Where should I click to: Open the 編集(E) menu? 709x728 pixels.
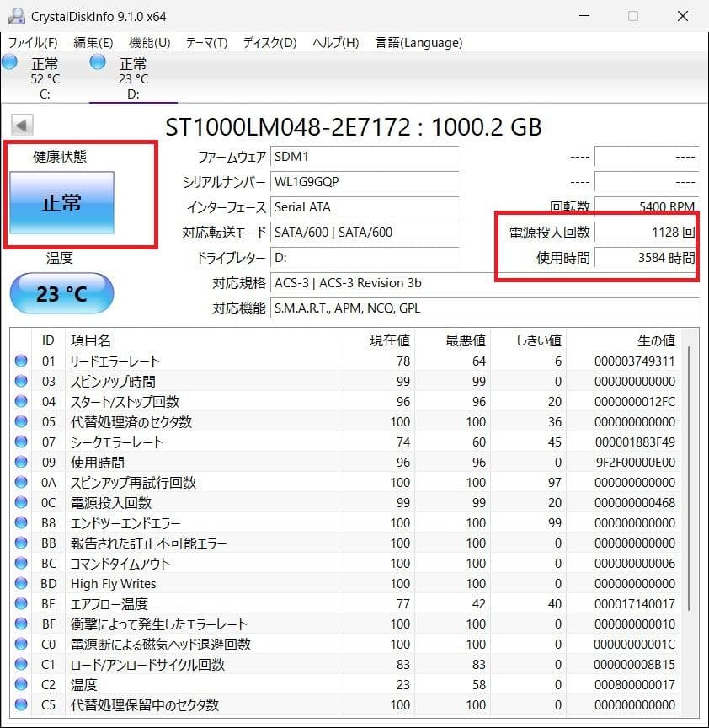(93, 43)
